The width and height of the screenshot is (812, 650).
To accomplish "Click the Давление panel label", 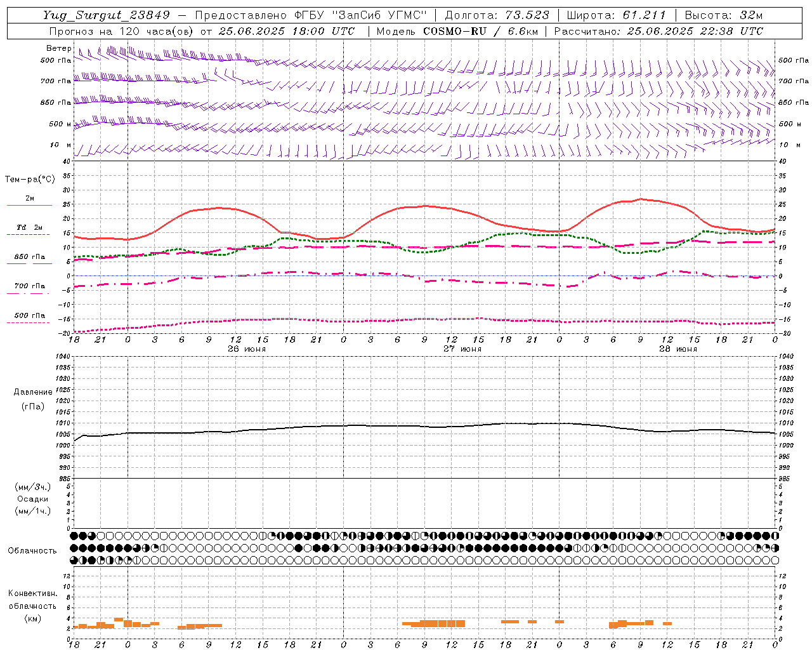I will [x=33, y=392].
